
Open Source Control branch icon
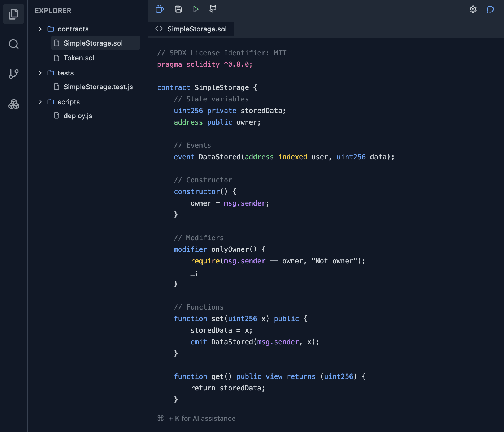14,74
